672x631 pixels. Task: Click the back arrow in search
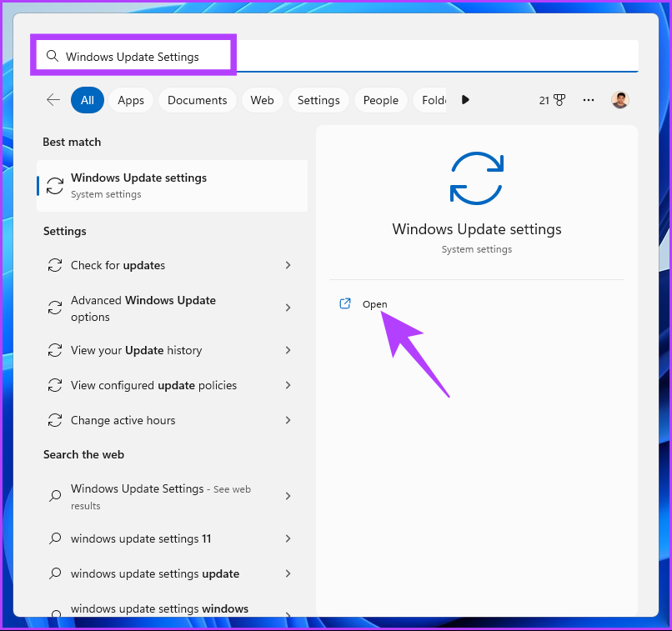coord(53,99)
